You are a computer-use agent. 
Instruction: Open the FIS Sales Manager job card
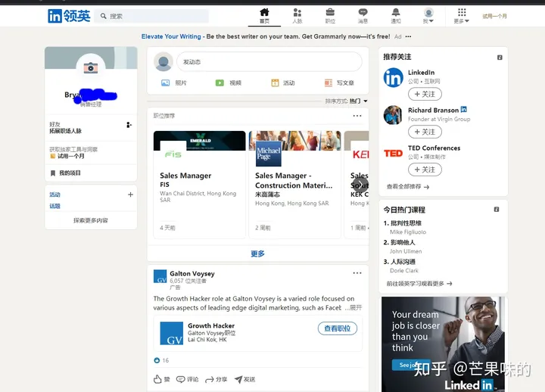(x=200, y=185)
